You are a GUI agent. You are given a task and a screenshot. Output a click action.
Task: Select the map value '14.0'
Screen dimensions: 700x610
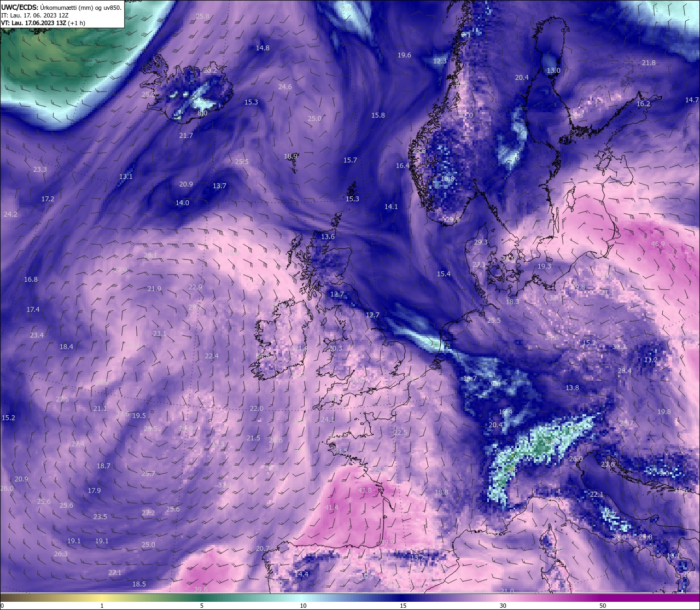(x=182, y=203)
